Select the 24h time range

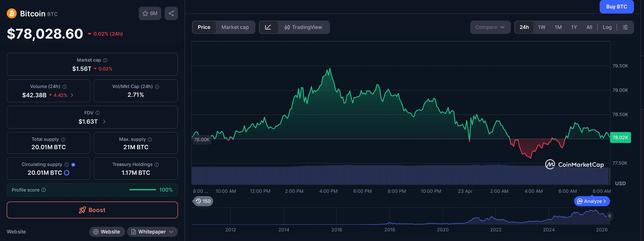(x=524, y=27)
